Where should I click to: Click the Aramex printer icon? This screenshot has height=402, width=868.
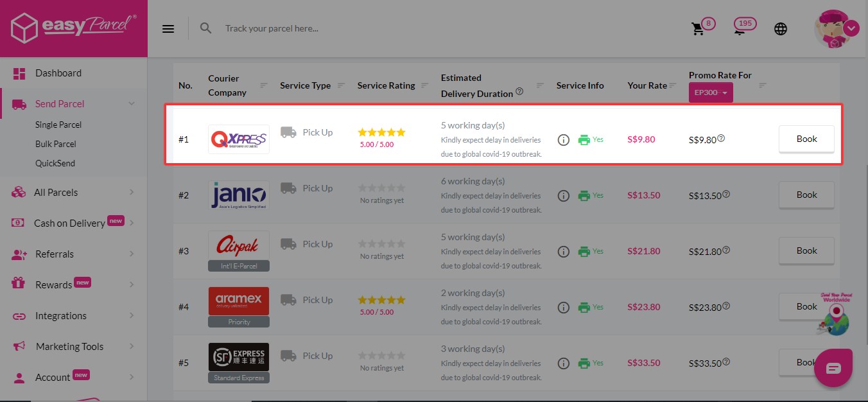point(584,308)
